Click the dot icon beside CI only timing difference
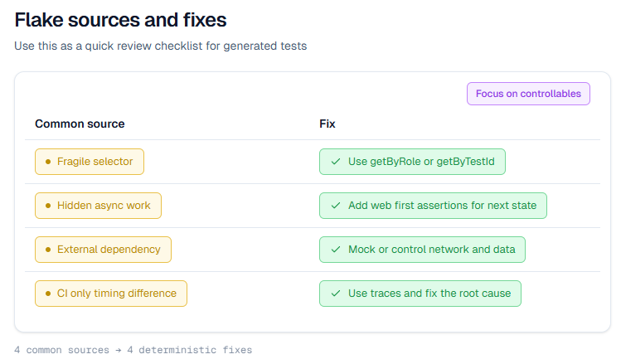The width and height of the screenshot is (621, 364). 47,294
